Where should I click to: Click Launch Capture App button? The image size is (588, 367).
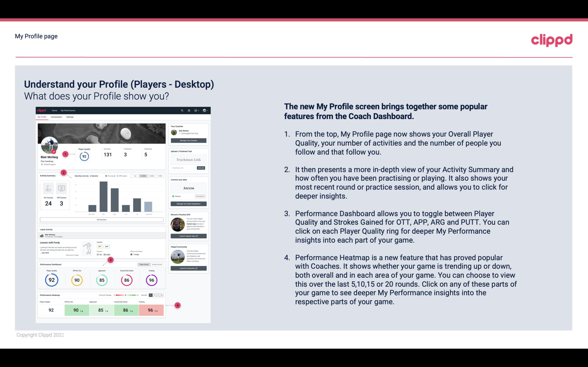189,236
